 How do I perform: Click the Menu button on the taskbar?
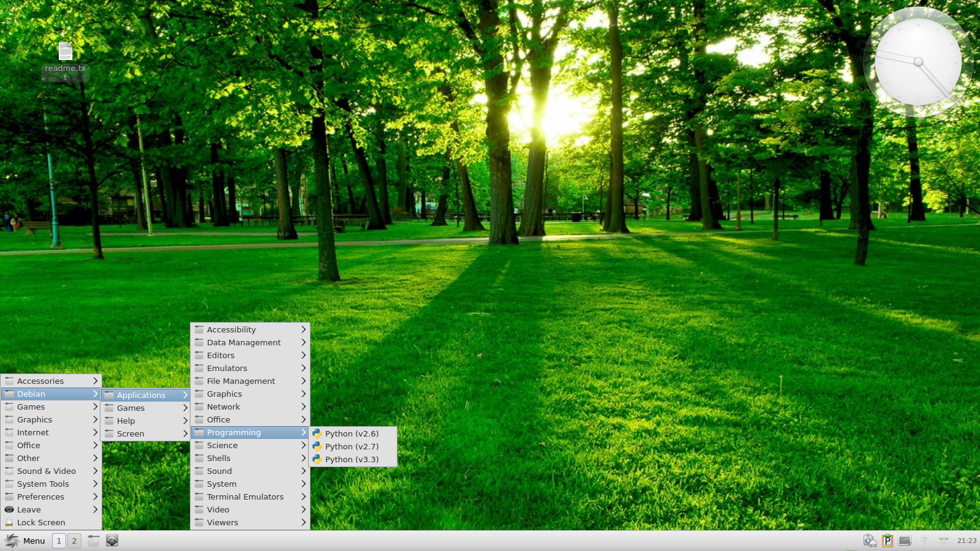pyautogui.click(x=34, y=541)
